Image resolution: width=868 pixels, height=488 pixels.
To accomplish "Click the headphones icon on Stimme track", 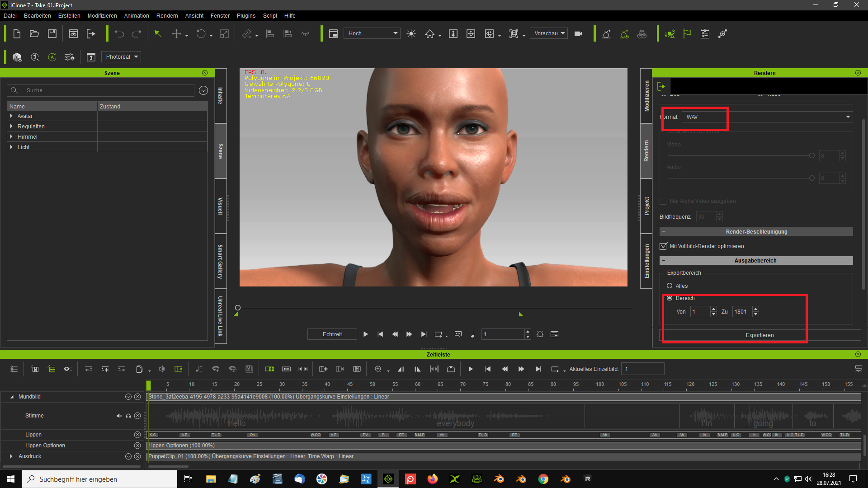I will [128, 416].
